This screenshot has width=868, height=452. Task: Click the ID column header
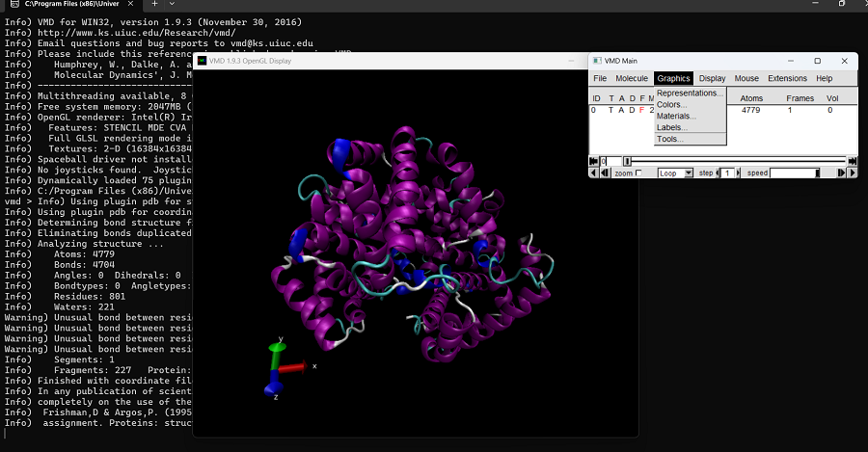point(596,98)
